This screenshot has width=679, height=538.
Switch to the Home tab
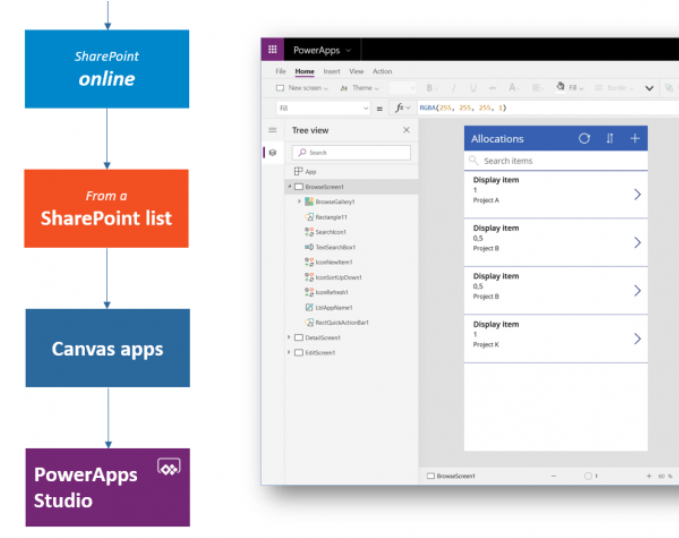tap(304, 71)
